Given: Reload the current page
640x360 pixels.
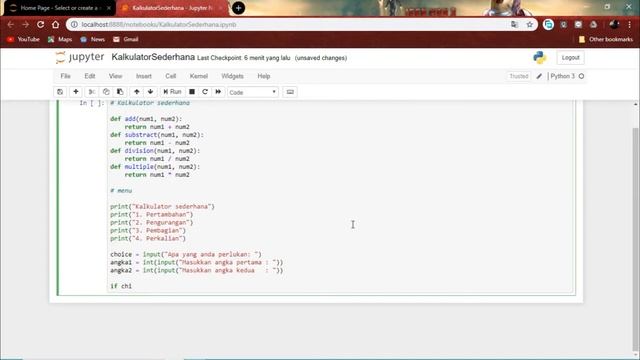Looking at the screenshot, I should (x=40, y=24).
